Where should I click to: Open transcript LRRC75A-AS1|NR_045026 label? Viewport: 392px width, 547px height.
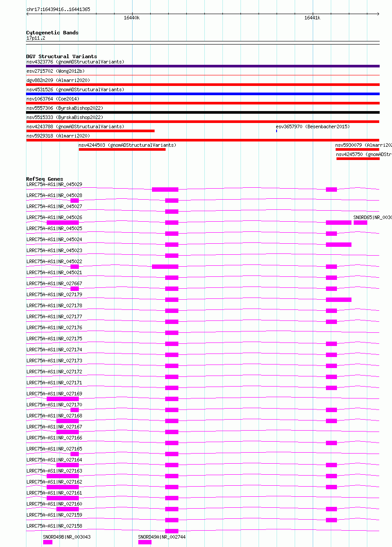click(54, 217)
